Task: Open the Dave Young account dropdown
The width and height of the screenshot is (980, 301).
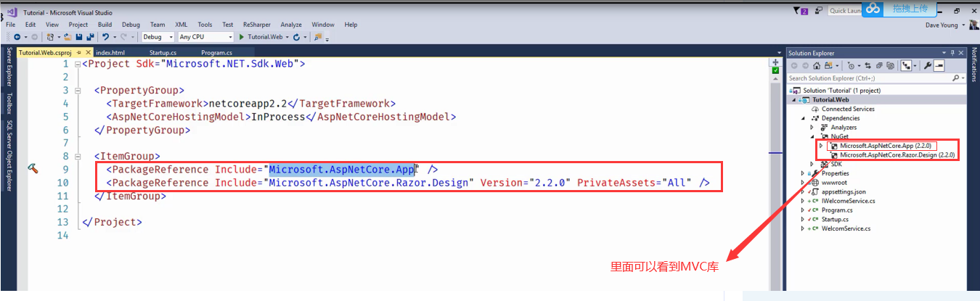Action: (x=964, y=25)
